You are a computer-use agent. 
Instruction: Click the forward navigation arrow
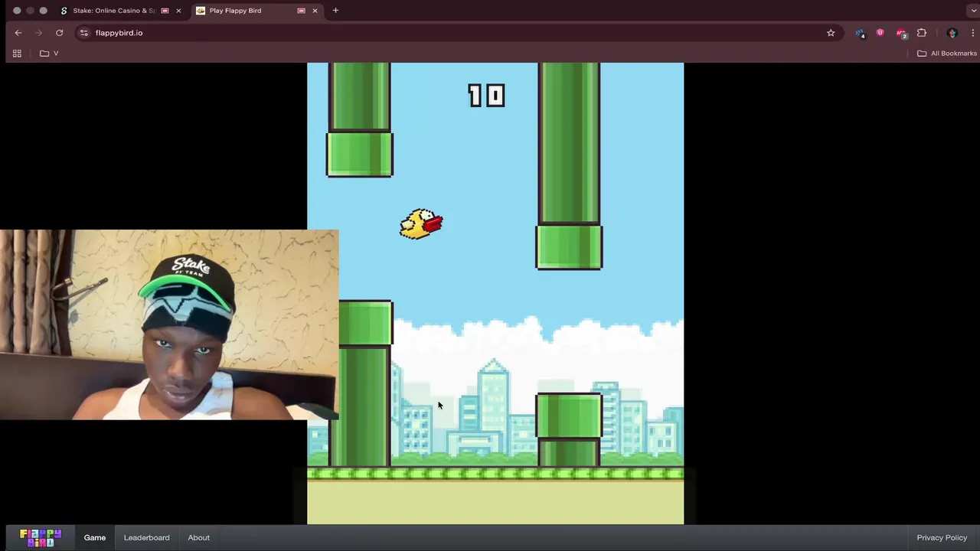(x=38, y=33)
